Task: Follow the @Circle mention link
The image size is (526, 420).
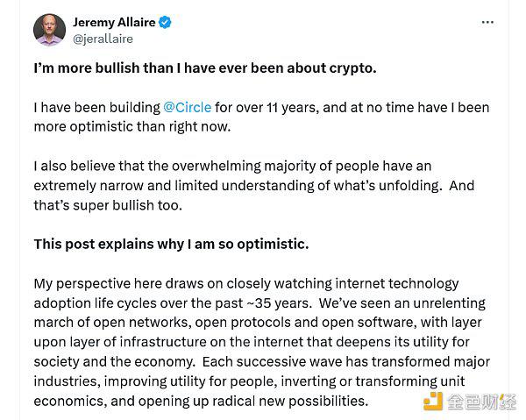Action: (188, 107)
